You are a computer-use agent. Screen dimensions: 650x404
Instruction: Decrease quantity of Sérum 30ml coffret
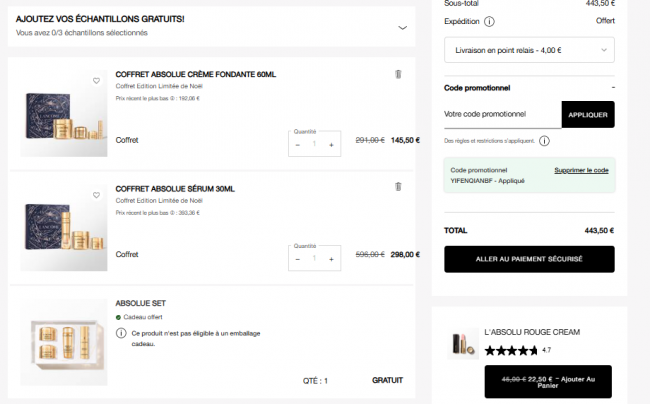tap(298, 259)
